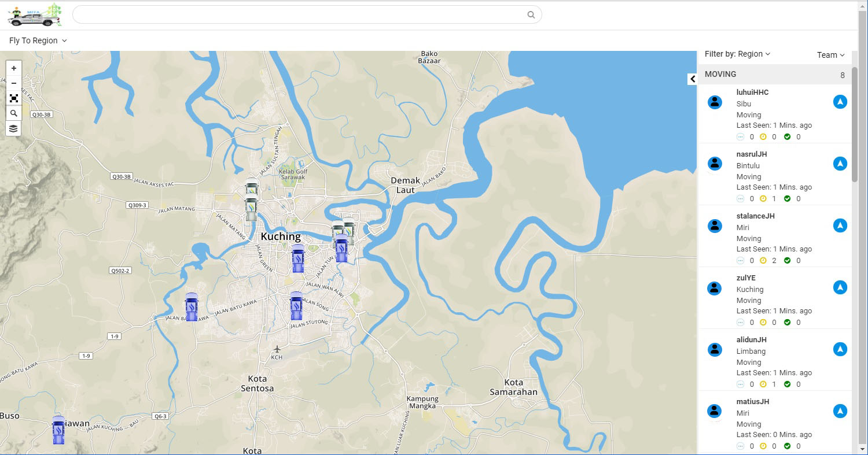Click the map zoom in button
The height and width of the screenshot is (455, 868).
tap(13, 68)
